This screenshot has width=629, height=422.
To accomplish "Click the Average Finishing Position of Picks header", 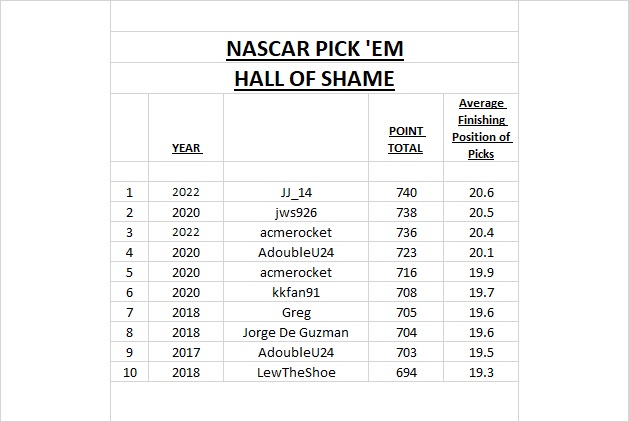I will (480, 129).
